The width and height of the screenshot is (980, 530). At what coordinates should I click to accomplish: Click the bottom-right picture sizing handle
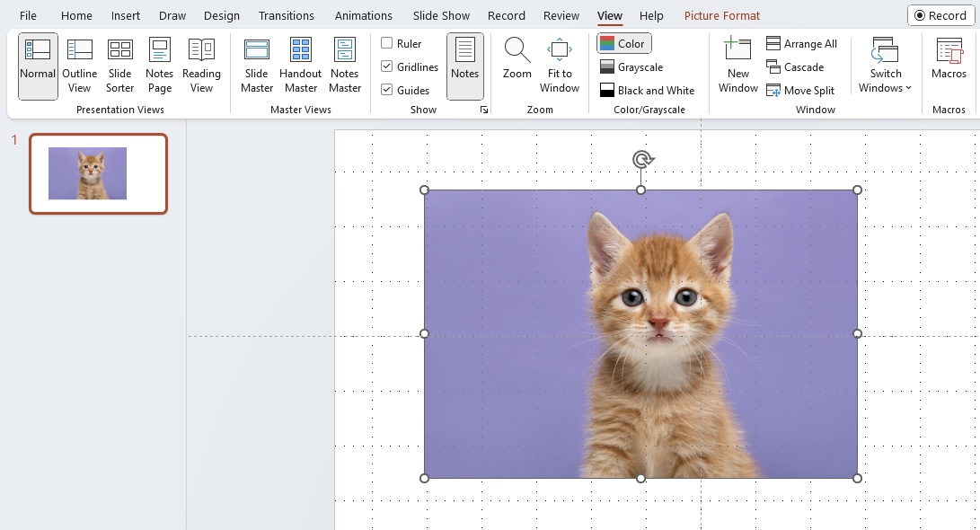pos(858,479)
